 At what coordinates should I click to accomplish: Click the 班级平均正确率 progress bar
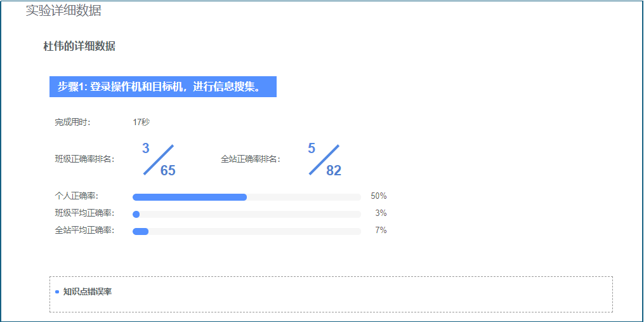246,214
